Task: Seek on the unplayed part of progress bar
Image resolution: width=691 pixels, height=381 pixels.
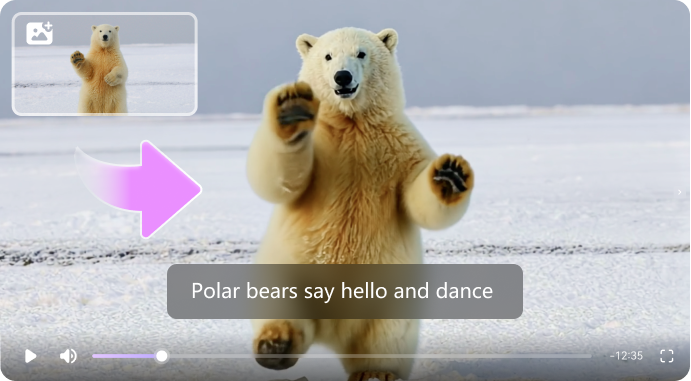Action: 379,356
